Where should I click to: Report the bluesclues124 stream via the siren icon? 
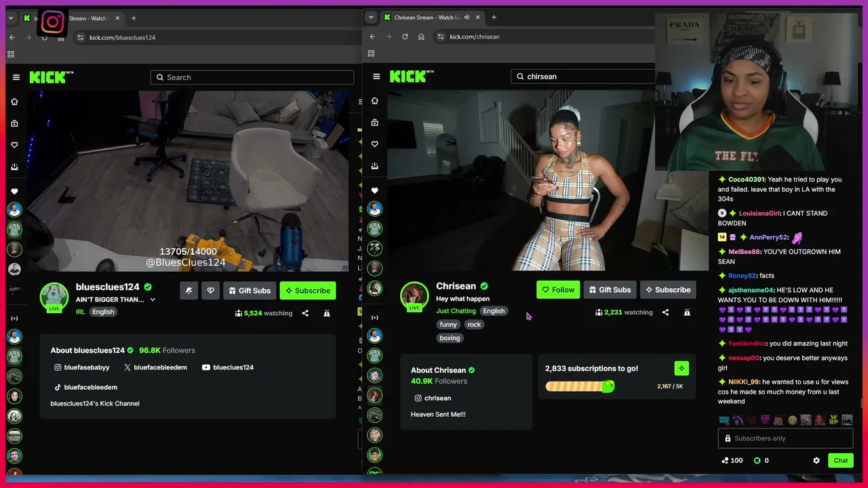(x=327, y=313)
